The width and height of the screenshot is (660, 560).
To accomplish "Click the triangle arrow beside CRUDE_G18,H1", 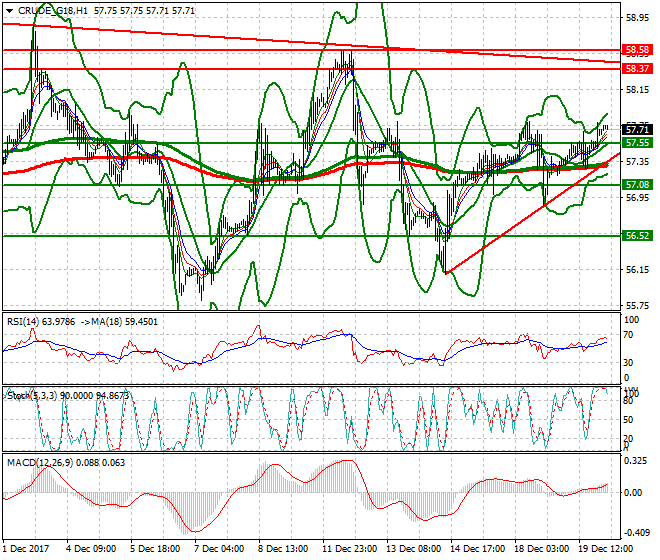I will pos(6,6).
